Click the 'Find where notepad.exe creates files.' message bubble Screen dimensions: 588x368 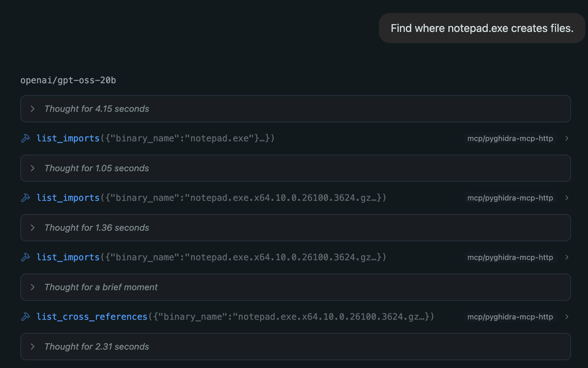tap(482, 28)
